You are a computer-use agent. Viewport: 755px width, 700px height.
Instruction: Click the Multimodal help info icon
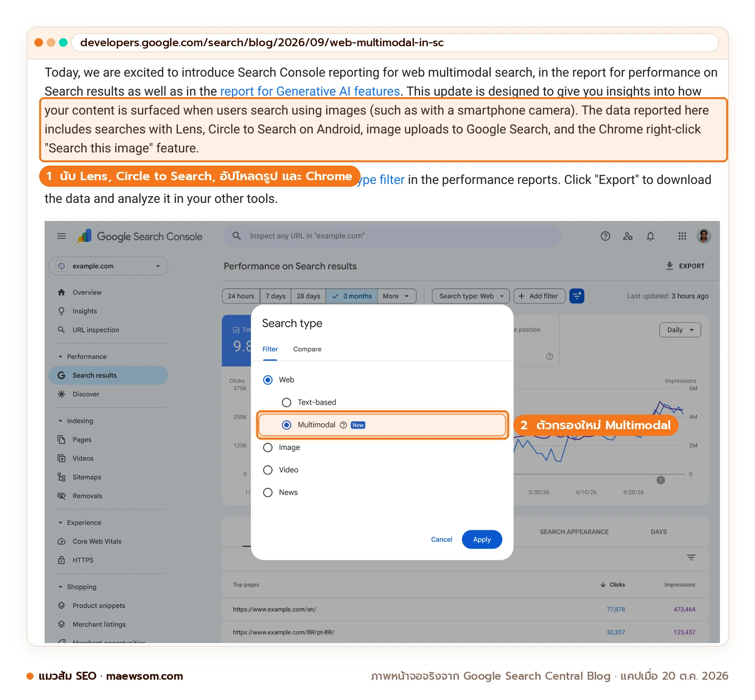344,425
